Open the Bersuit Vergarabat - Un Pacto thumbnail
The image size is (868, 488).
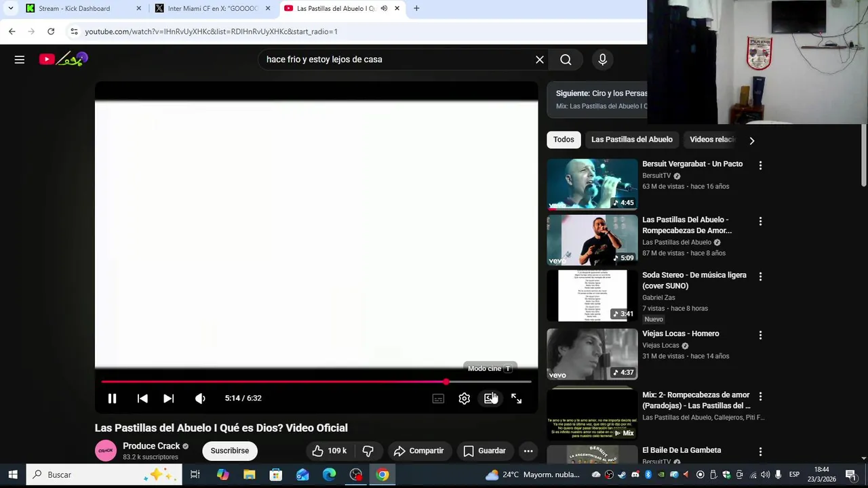(x=593, y=184)
